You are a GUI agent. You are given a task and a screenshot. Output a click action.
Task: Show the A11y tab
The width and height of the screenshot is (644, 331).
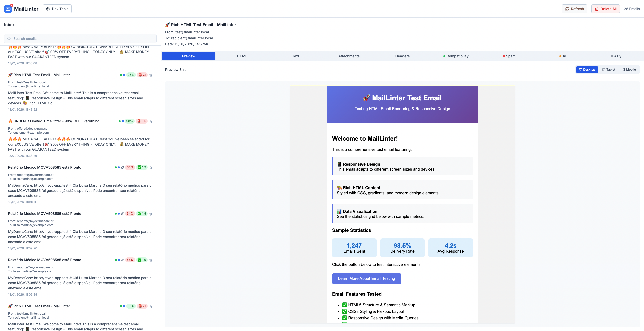(616, 56)
